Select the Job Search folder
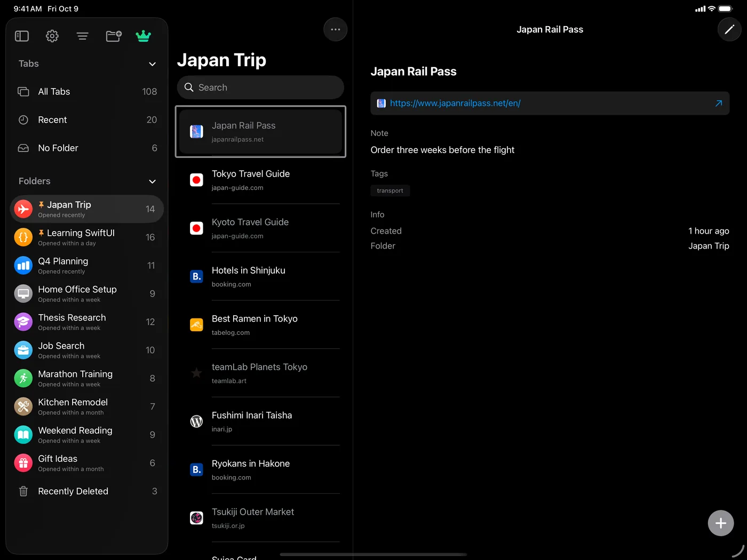747x560 pixels. [87, 350]
